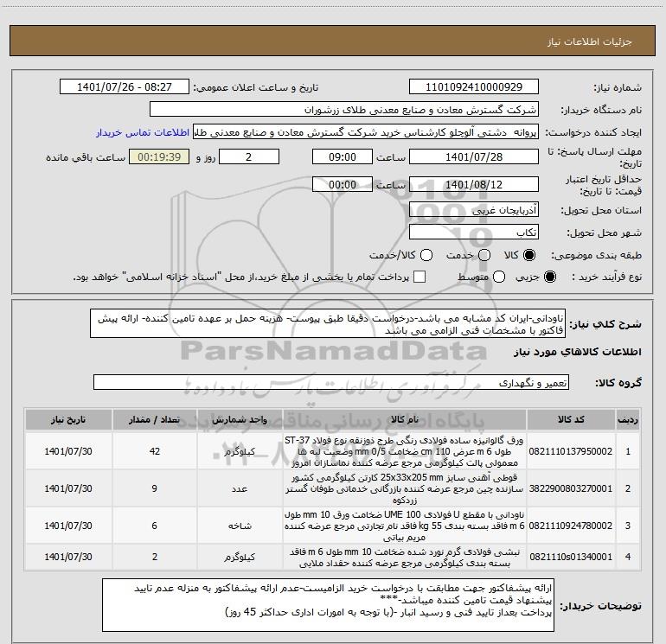666x644 pixels.
Task: Click the کد کالا column header
Action: coord(571,420)
